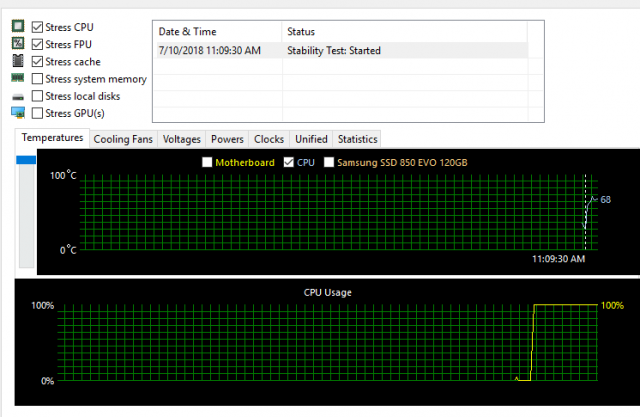Uncheck the Stress CPU checkbox
Image resolution: width=640 pixels, height=417 pixels.
click(37, 27)
